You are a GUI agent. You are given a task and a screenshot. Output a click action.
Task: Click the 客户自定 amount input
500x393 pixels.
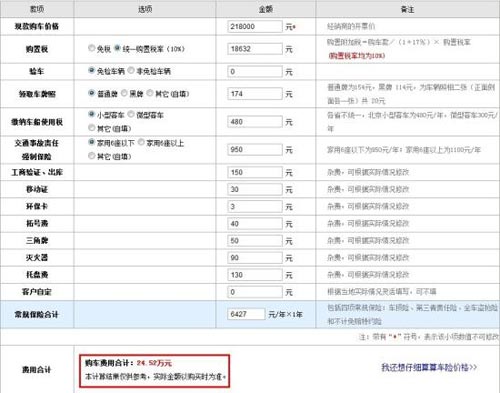[x=255, y=292]
